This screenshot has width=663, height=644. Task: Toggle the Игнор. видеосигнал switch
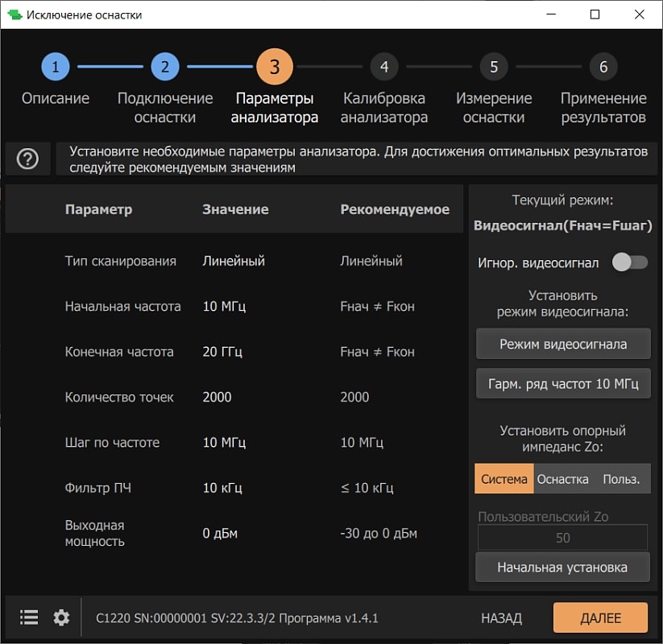click(x=629, y=262)
